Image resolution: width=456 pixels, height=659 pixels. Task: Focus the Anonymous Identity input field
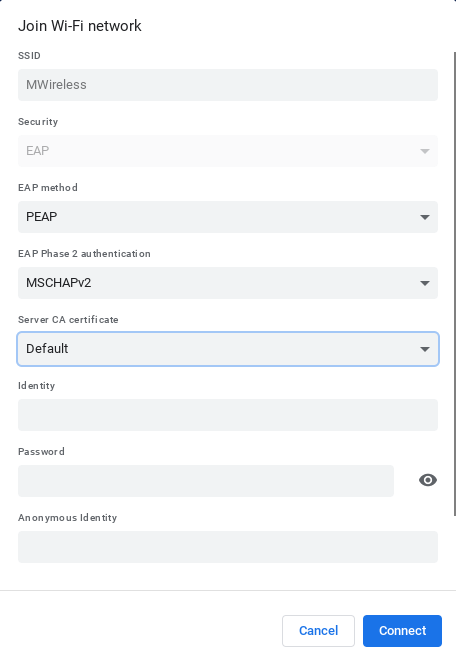click(228, 547)
